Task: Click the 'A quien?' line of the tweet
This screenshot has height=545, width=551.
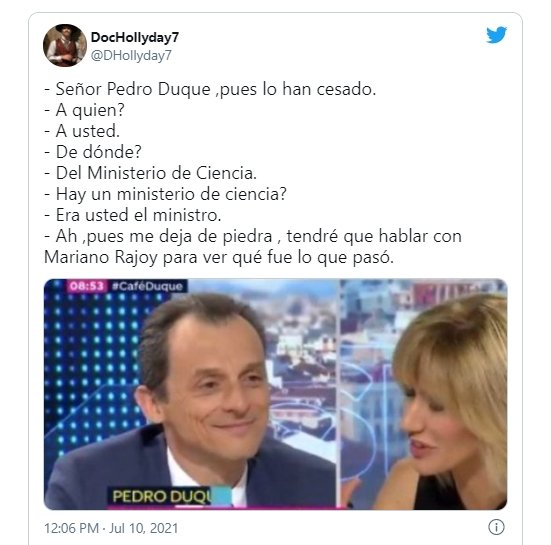Action: pos(84,110)
